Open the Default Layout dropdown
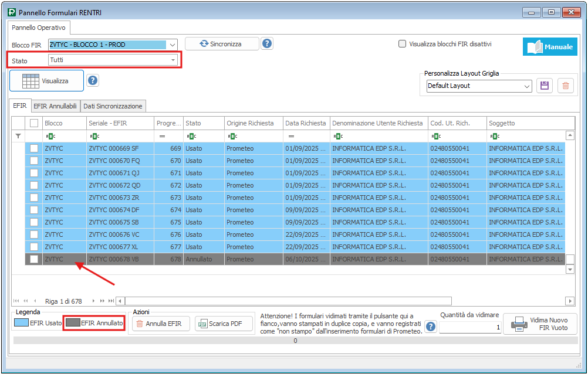Image resolution: width=588 pixels, height=374 pixels. (x=526, y=86)
